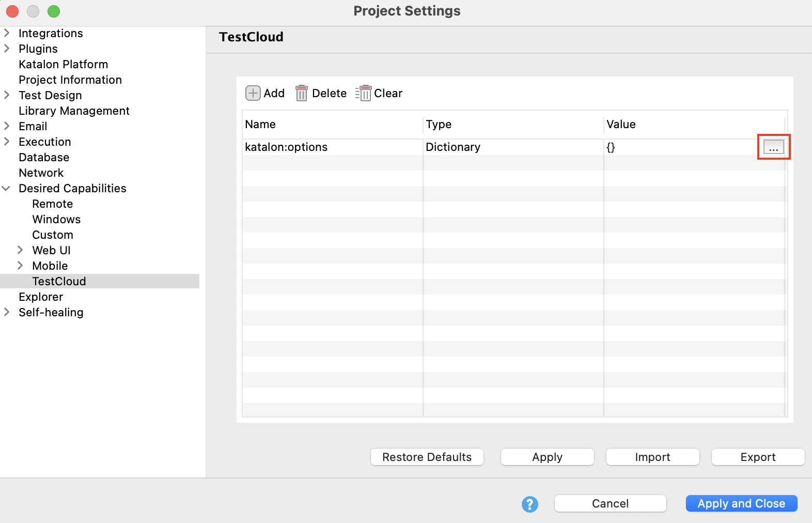This screenshot has width=812, height=523.
Task: Expand the Integrations tree node
Action: coord(7,33)
